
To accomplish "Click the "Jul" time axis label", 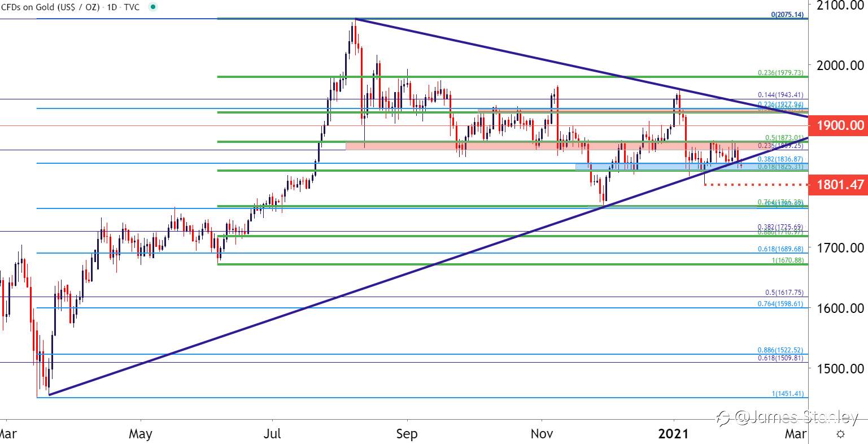I will tap(273, 434).
